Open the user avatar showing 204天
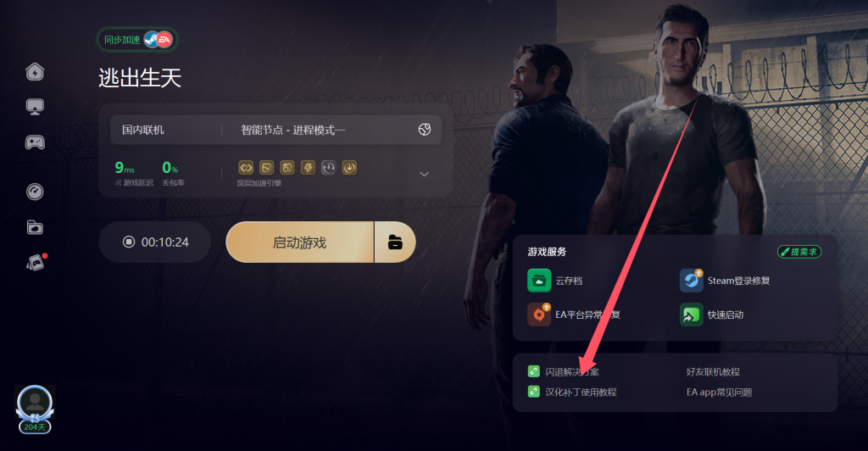Screen dimensions: 868x451 coord(35,409)
